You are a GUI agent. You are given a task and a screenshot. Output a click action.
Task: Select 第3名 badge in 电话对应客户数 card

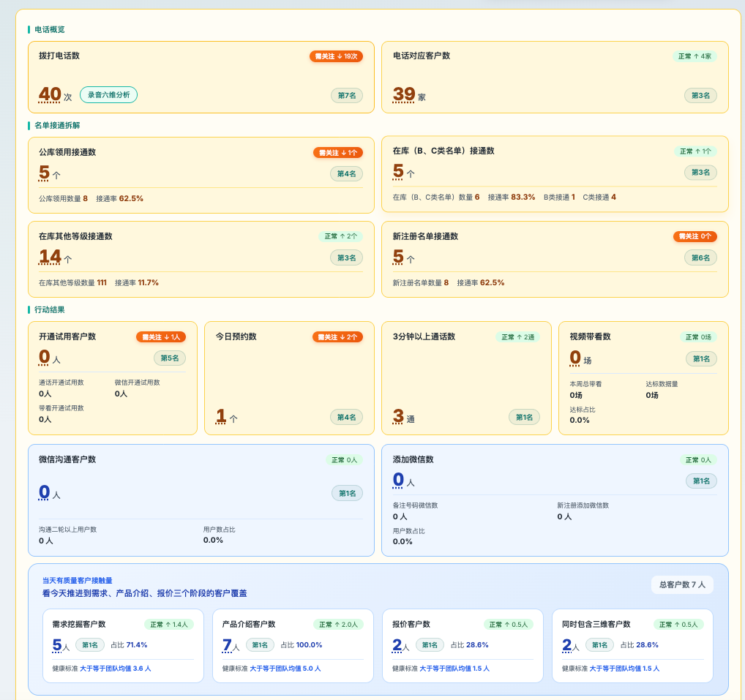click(701, 95)
